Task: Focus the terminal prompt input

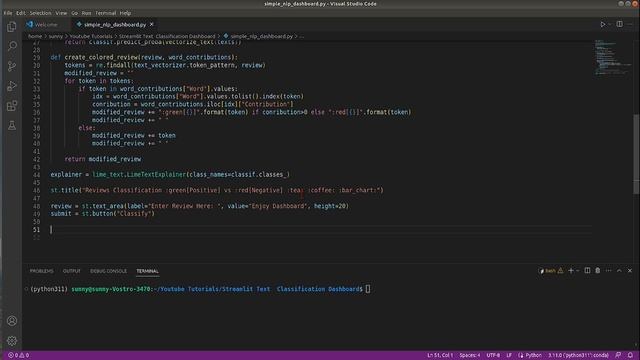Action: point(368,289)
